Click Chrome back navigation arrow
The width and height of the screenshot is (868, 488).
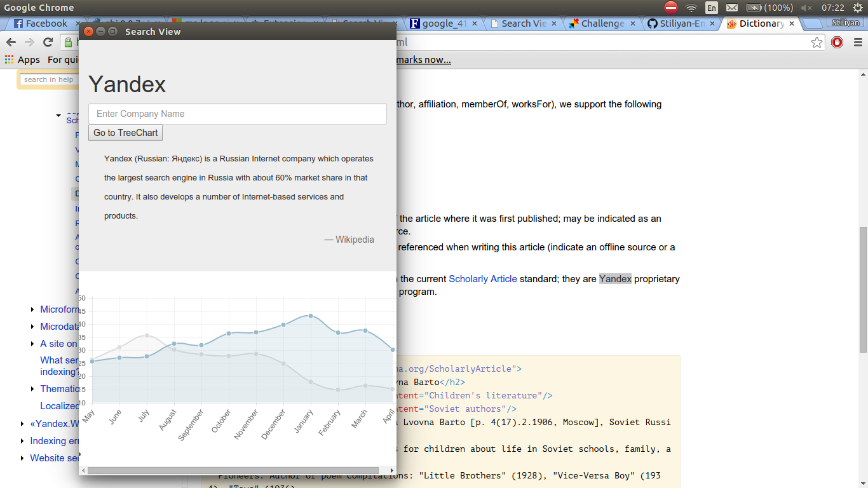(x=11, y=43)
